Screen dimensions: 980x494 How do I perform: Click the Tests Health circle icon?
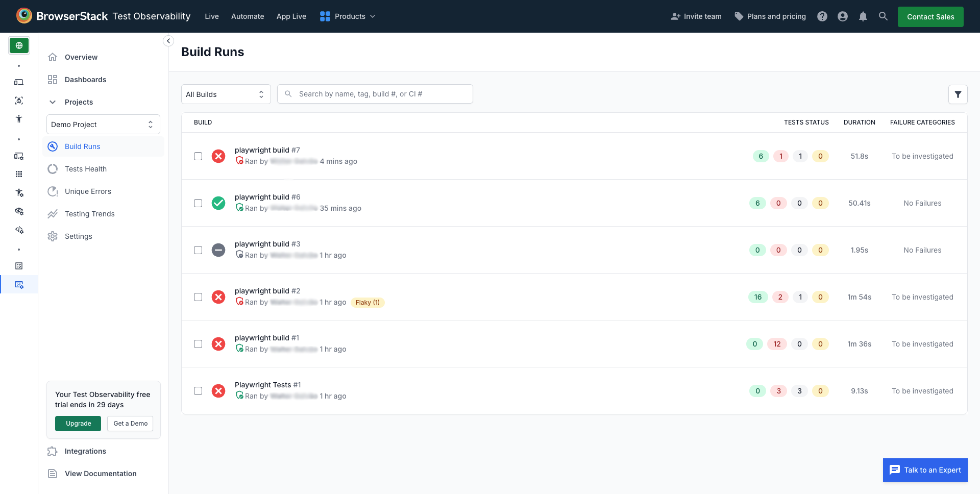click(53, 169)
